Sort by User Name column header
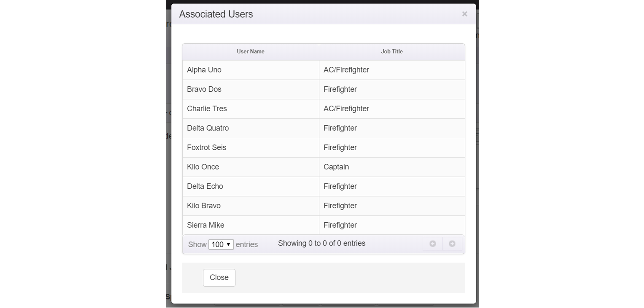The image size is (644, 308). pyautogui.click(x=251, y=52)
